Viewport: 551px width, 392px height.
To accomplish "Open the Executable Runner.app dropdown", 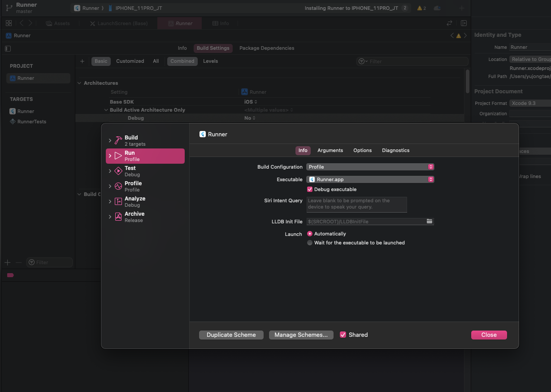I will click(370, 179).
